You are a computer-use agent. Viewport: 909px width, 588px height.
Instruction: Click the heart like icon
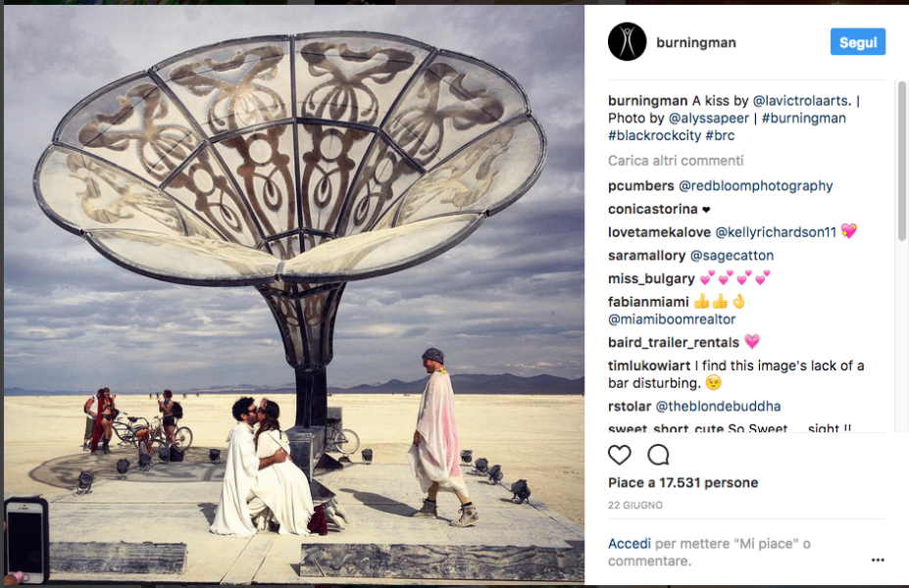coord(619,455)
